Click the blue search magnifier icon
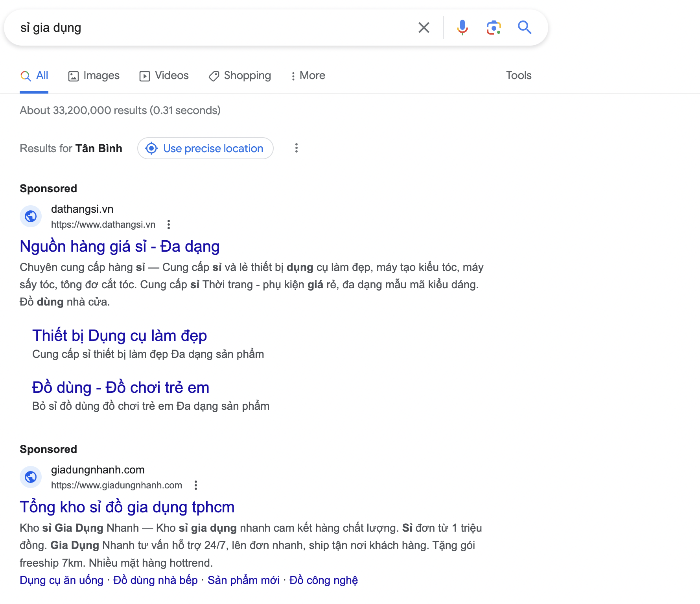Screen dimensions: 700x604 (525, 28)
